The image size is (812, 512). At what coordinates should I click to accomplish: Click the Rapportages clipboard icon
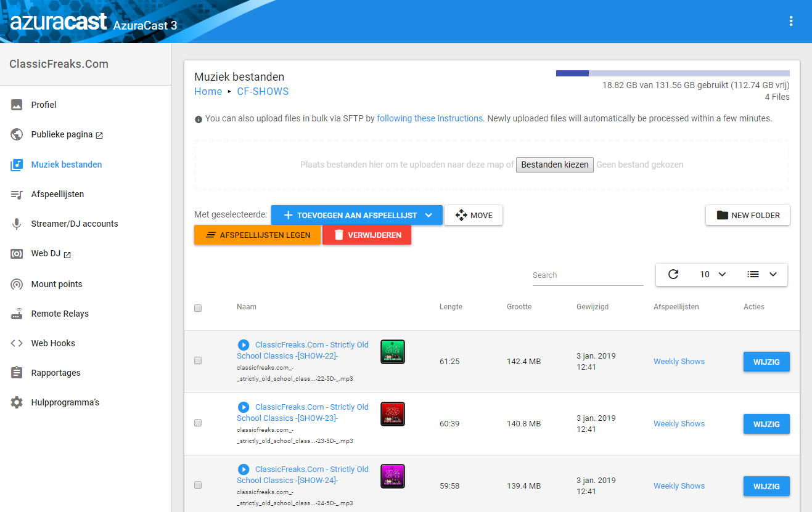coord(17,373)
